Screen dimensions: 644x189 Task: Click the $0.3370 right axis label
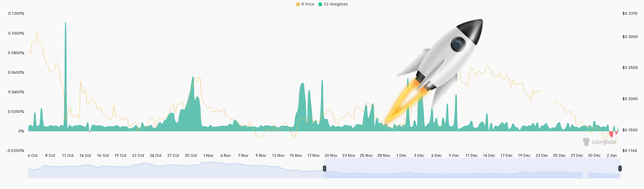pyautogui.click(x=630, y=14)
